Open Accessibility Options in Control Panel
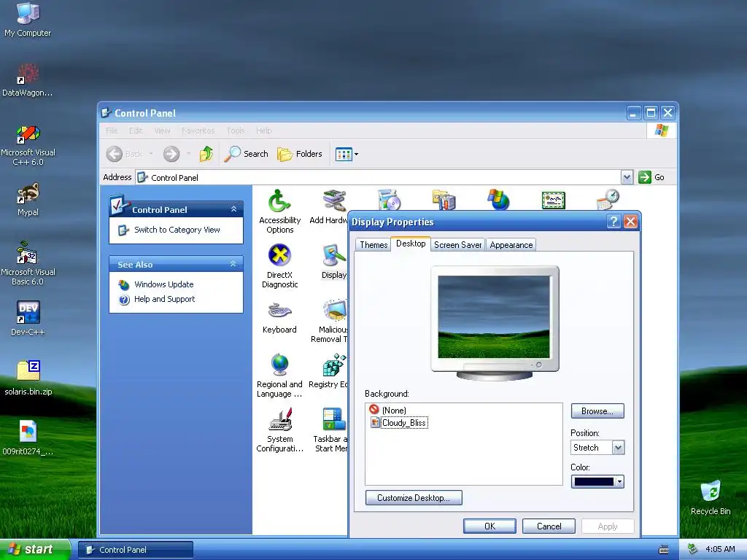 click(279, 211)
